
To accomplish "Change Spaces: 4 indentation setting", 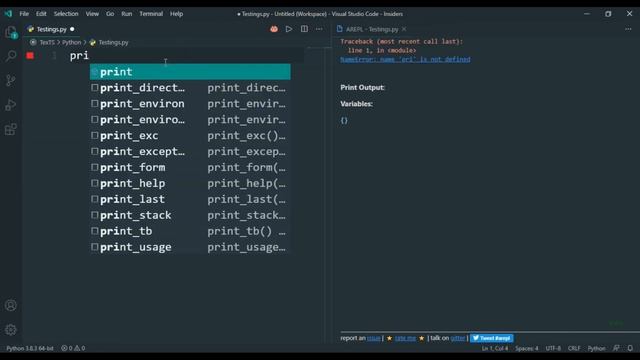I will click(527, 348).
